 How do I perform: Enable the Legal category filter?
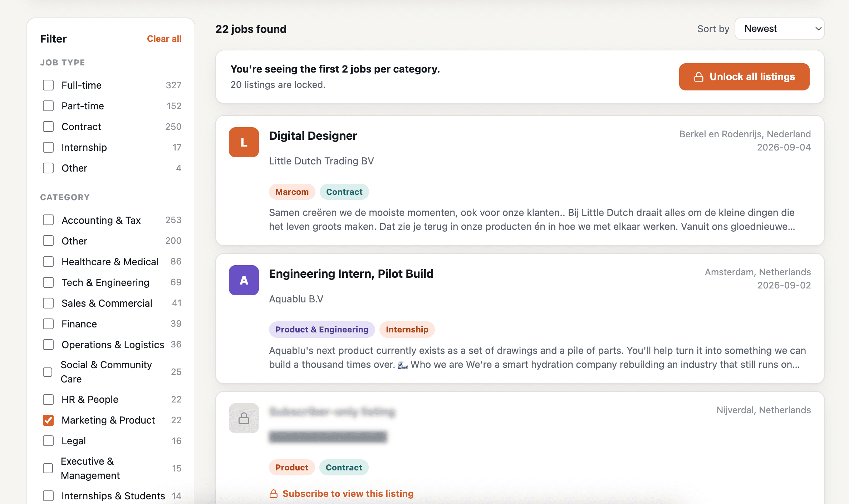[x=48, y=441]
